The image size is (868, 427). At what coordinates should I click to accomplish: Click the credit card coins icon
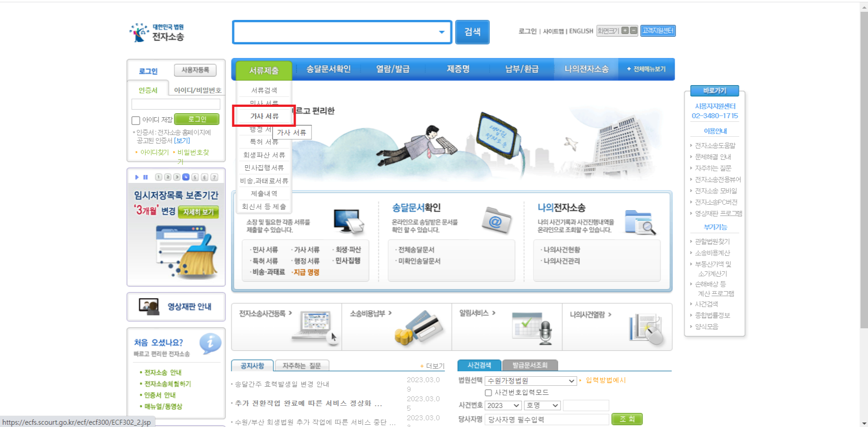click(418, 328)
